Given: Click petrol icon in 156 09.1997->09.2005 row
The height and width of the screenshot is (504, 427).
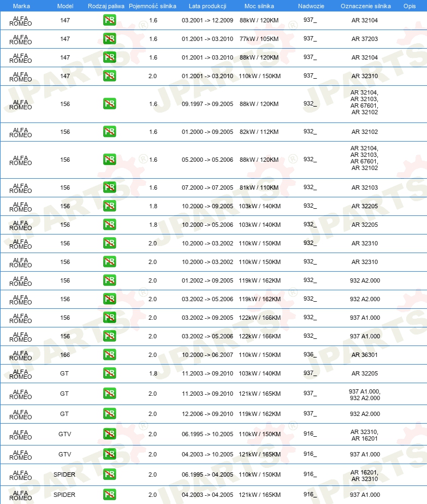Looking at the screenshot, I should (109, 104).
